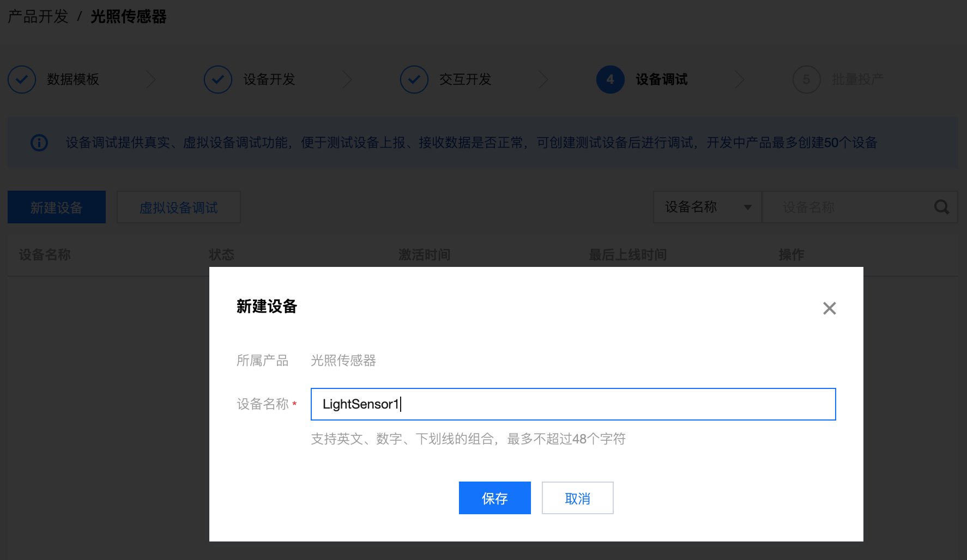Click step 5 circle for 批量投产
This screenshot has width=967, height=560.
point(806,80)
